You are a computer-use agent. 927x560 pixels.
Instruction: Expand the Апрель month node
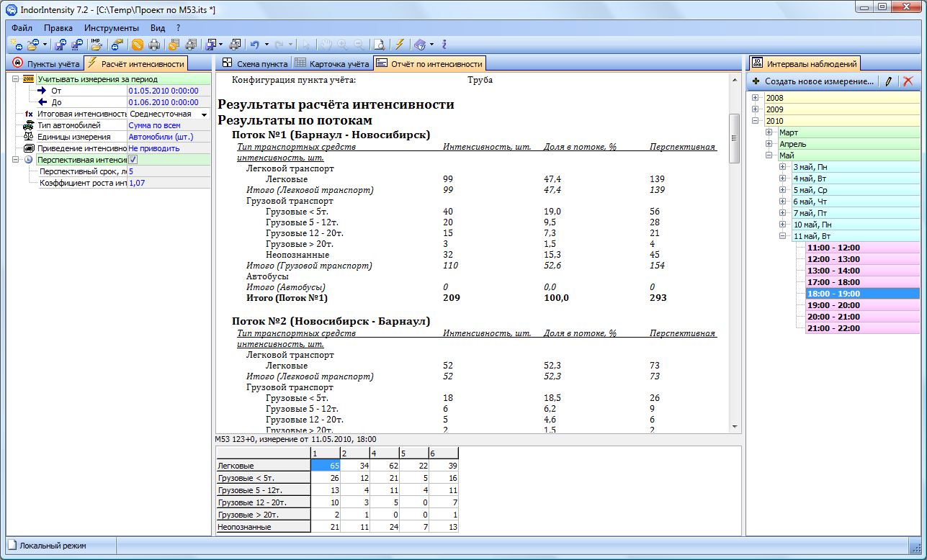769,144
